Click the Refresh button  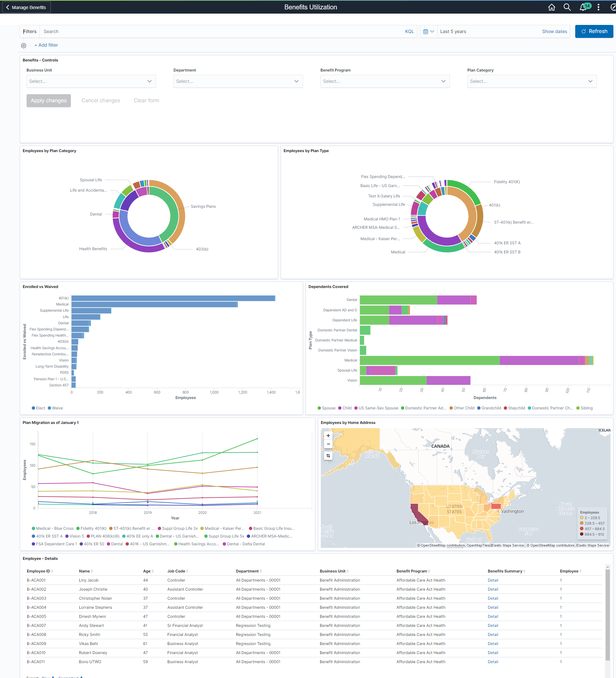tap(594, 31)
